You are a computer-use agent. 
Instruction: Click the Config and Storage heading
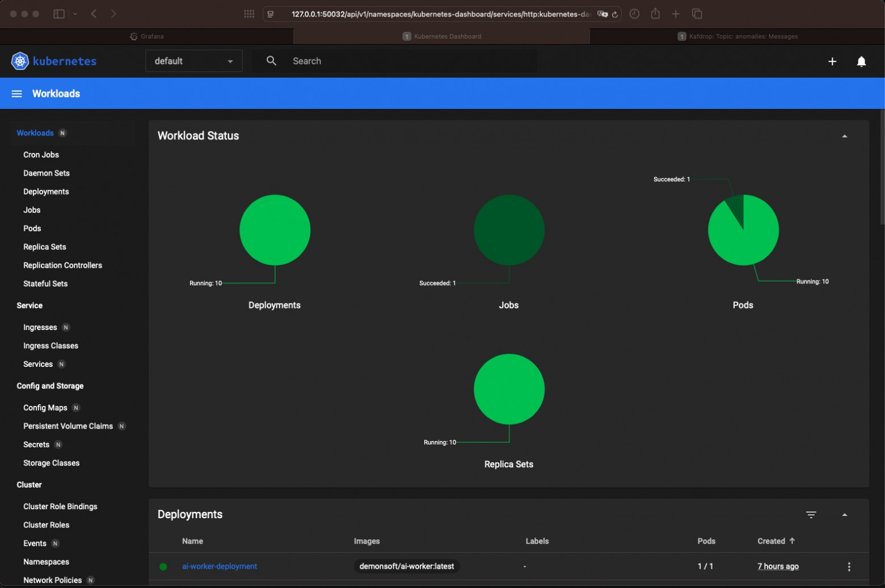pos(50,386)
